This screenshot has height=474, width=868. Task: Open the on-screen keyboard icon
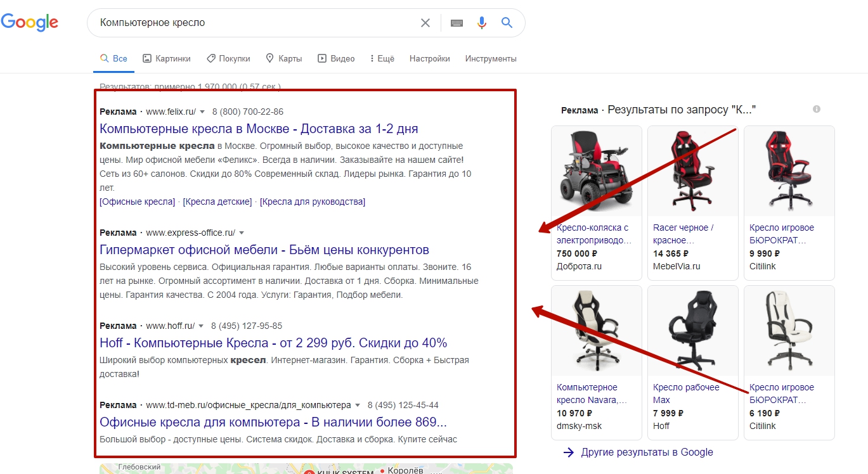(457, 23)
